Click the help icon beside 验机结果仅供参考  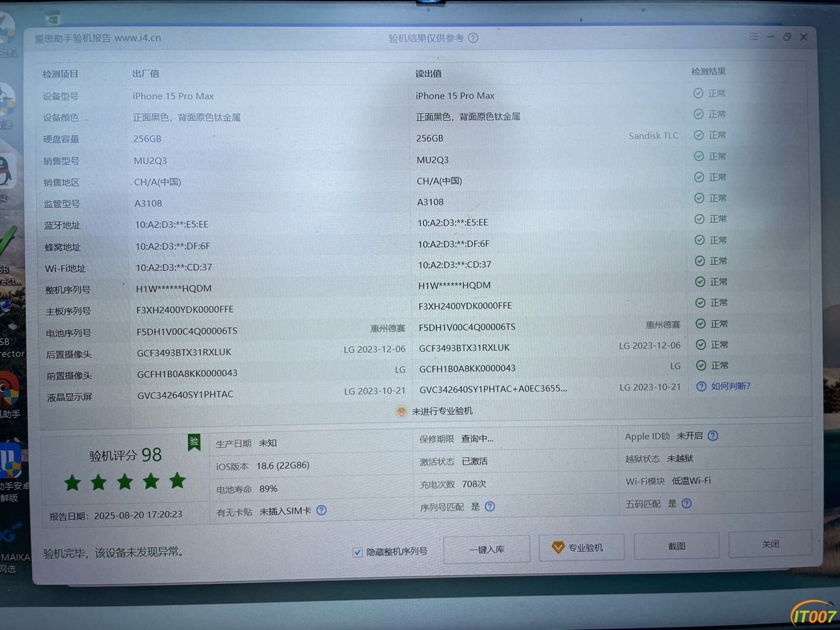pyautogui.click(x=473, y=38)
